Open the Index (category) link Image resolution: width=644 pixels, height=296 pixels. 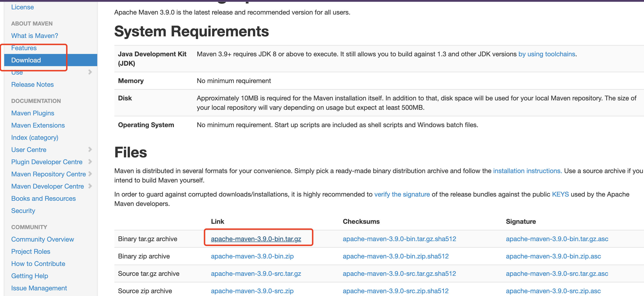tap(34, 138)
